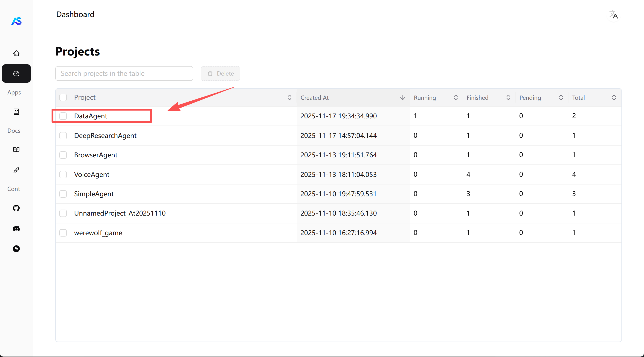Image resolution: width=644 pixels, height=357 pixels.
Task: Open the GitHub icon in sidebar
Action: pyautogui.click(x=16, y=208)
